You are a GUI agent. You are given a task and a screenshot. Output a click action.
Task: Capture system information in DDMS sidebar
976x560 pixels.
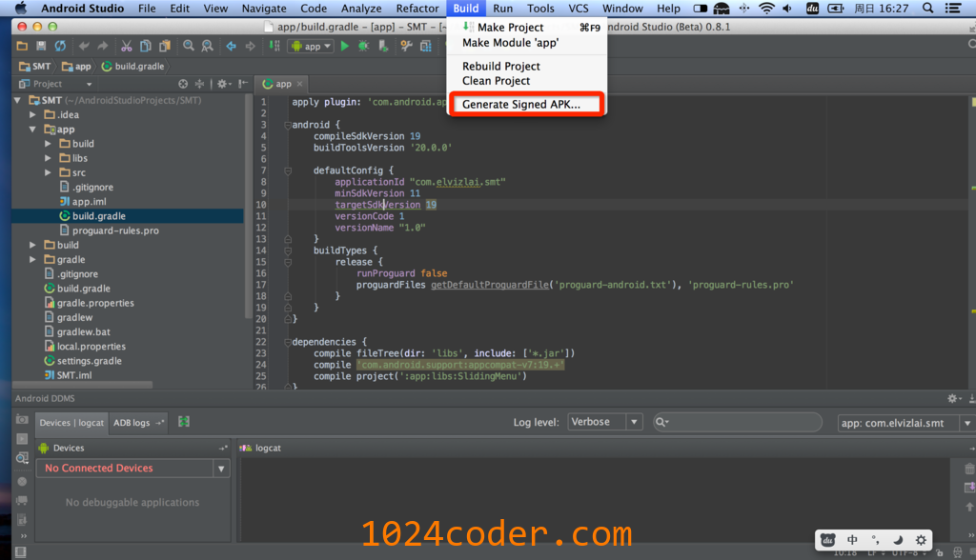click(x=21, y=455)
